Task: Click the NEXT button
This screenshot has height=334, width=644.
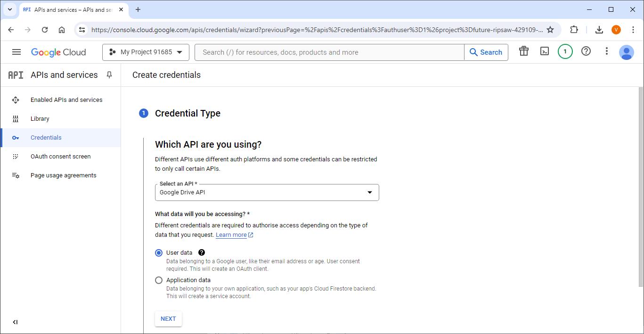Action: (x=168, y=319)
